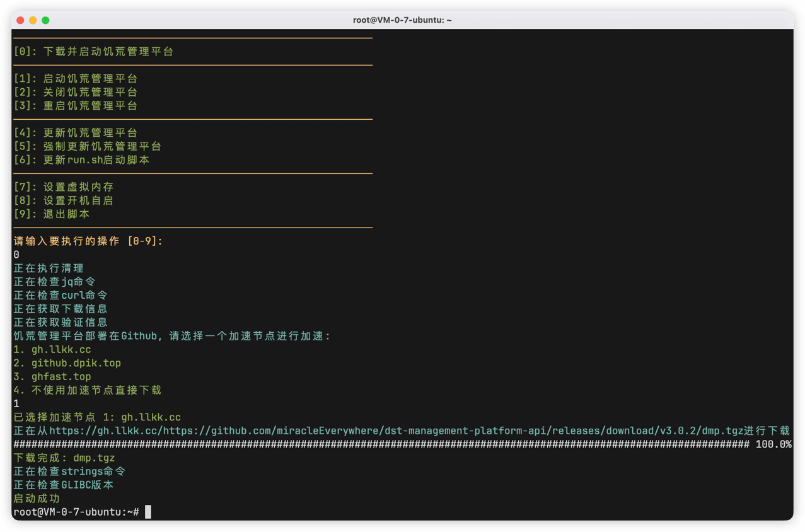Screen dimensions: 805x532
Task: Click menu option [0] 下载并启动饥荒管理平台
Action: (93, 52)
